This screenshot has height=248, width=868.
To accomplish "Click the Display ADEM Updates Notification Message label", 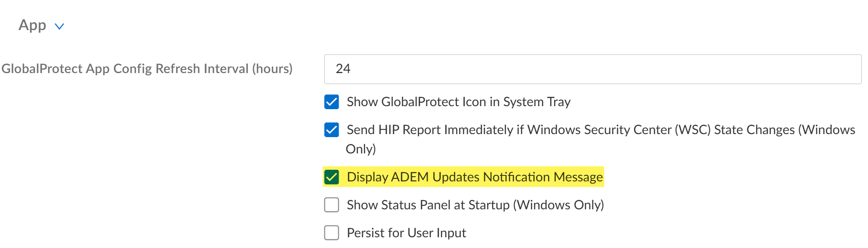I will tap(474, 177).
